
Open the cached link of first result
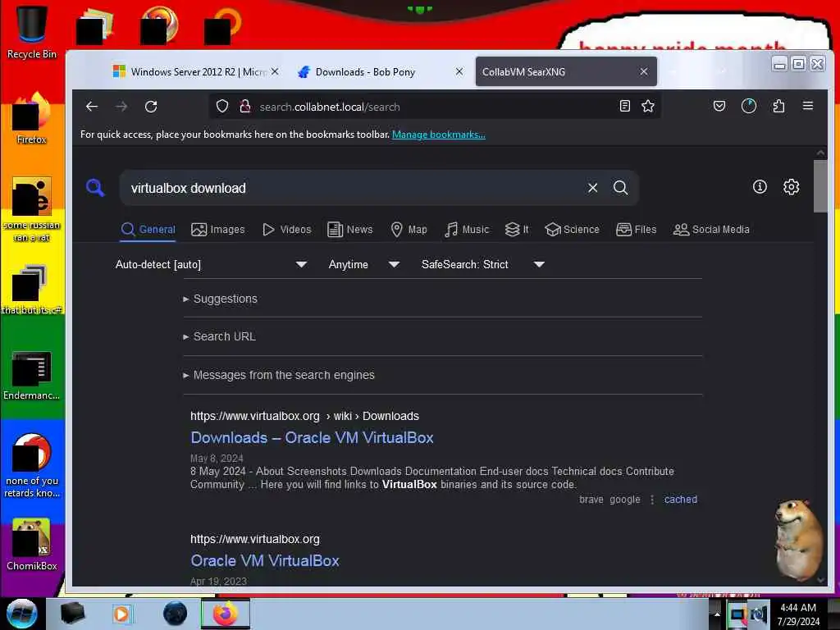point(680,500)
